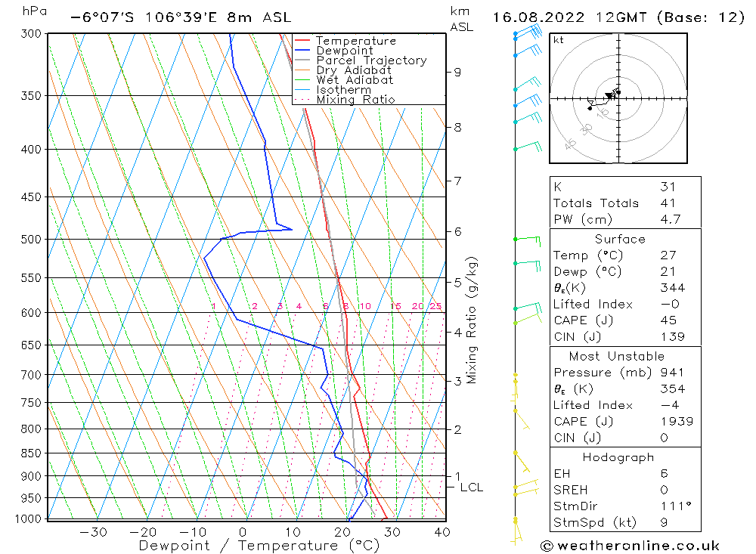Screen dimensions: 756x554
Task: Click the Mixing Ratio legend label
Action: [x=355, y=100]
